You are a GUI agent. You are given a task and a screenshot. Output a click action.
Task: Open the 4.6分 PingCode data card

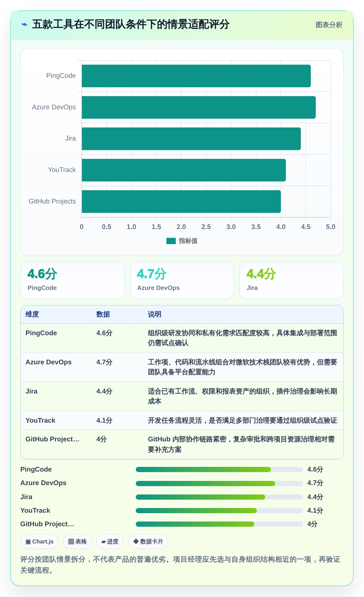coord(73,280)
